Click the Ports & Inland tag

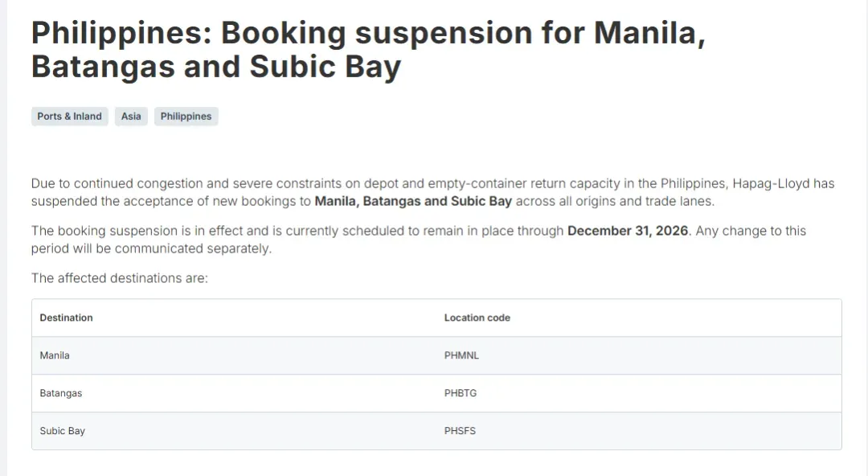click(70, 117)
